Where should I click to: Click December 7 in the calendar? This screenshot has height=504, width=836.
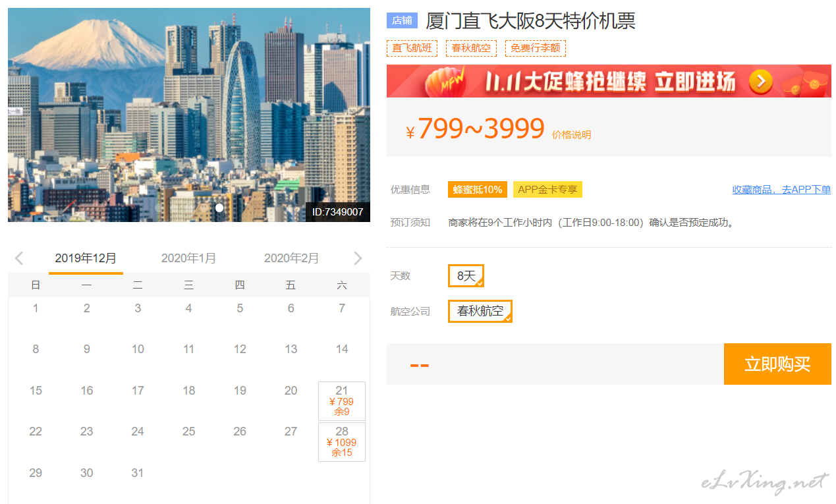[342, 308]
